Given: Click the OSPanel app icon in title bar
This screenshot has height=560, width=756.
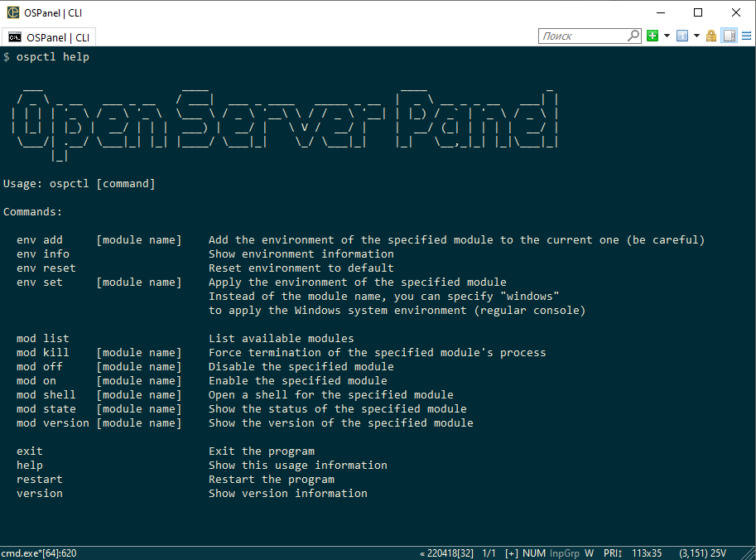Looking at the screenshot, I should click(12, 12).
